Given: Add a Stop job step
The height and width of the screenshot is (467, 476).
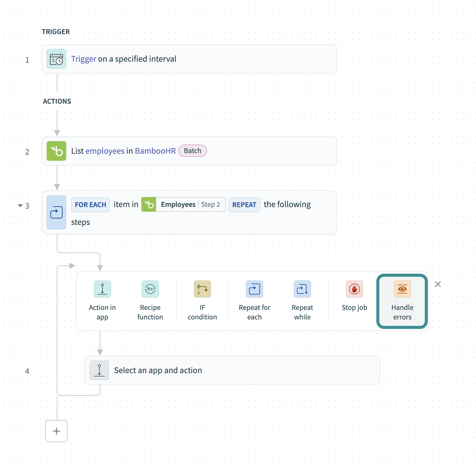Looking at the screenshot, I should pyautogui.click(x=354, y=296).
